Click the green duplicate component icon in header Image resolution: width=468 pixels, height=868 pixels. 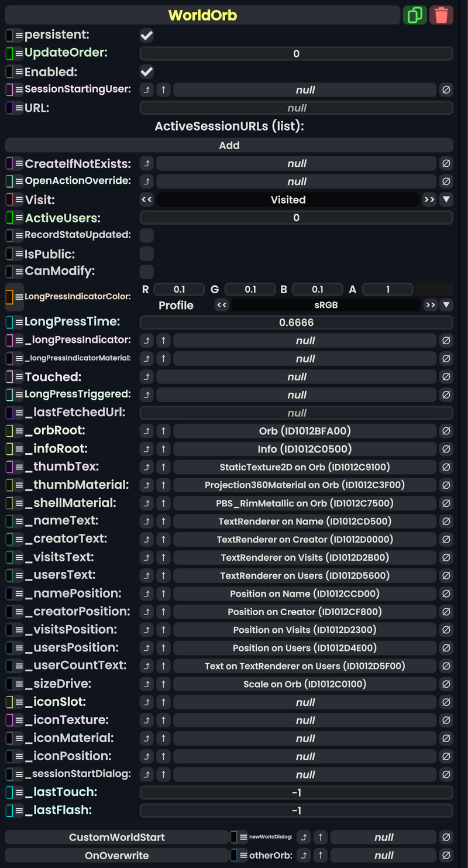pyautogui.click(x=415, y=15)
